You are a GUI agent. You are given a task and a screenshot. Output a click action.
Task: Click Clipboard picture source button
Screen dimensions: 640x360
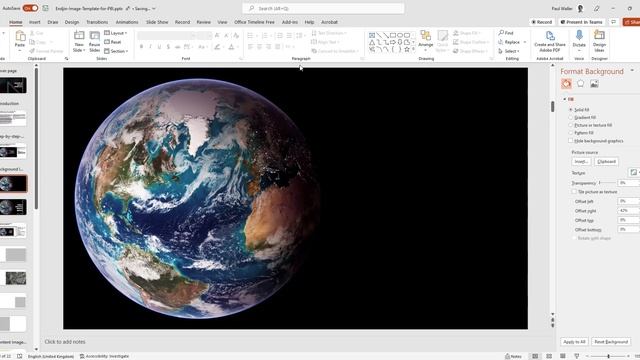[606, 162]
